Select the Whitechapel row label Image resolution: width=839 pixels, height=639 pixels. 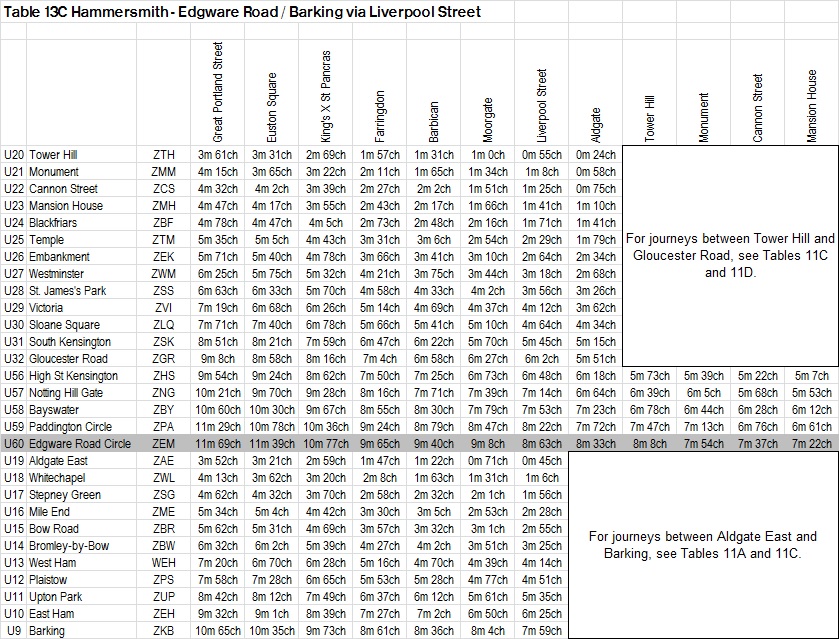pos(57,478)
